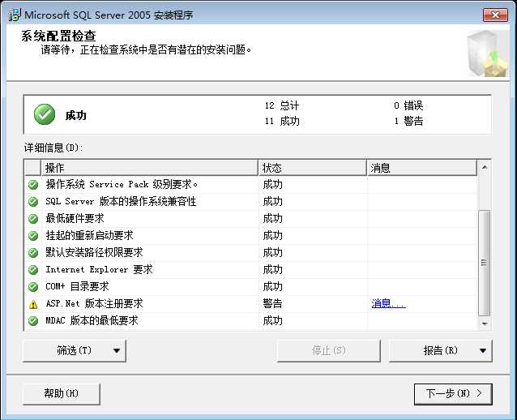Select the row COM+ 目录要求
The height and width of the screenshot is (420, 517).
click(x=250, y=287)
